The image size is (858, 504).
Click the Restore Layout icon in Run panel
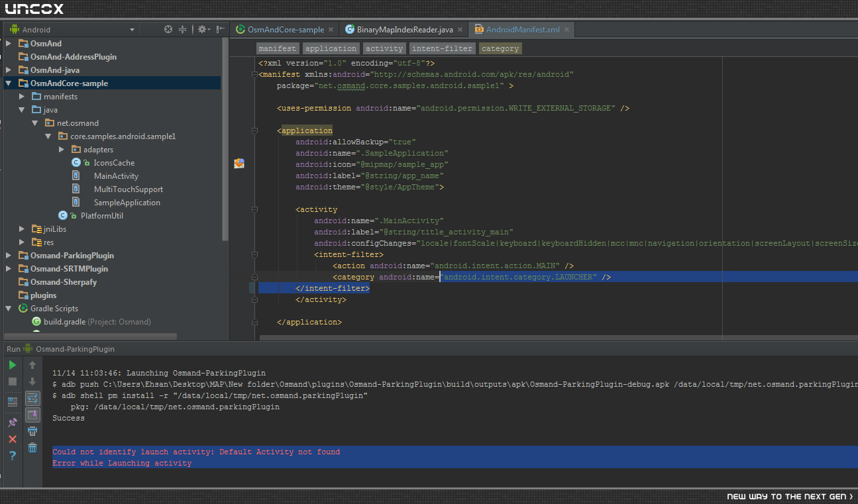13,401
